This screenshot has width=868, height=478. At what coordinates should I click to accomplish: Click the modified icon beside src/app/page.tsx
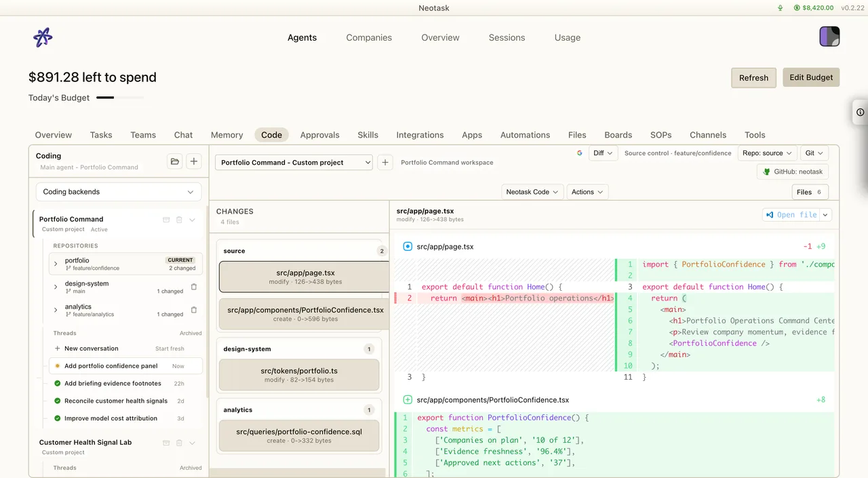click(408, 247)
